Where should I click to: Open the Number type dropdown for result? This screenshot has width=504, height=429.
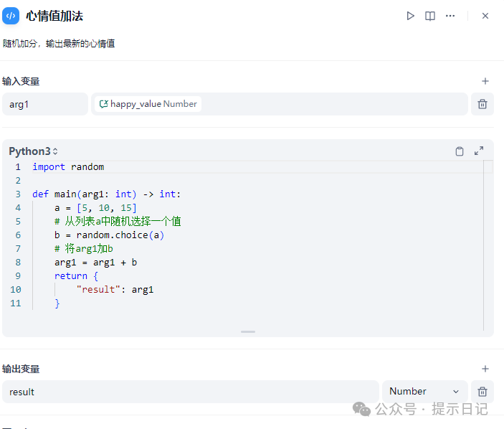[424, 392]
